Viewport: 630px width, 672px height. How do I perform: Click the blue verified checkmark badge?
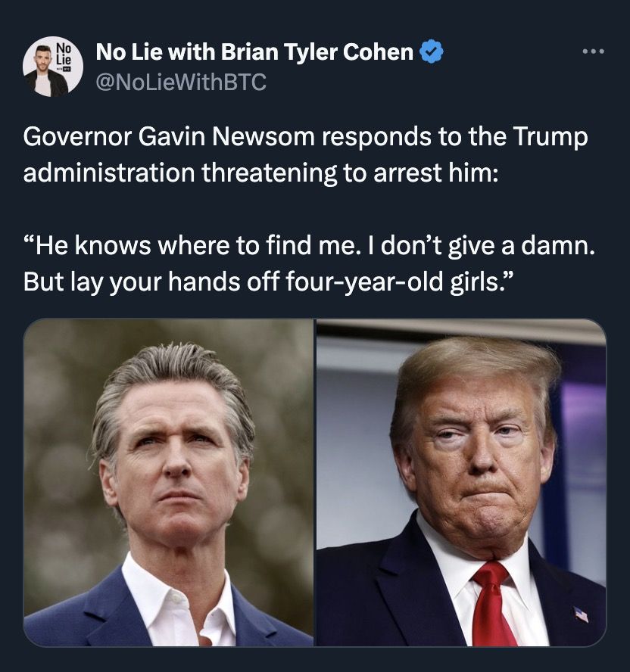pyautogui.click(x=431, y=52)
